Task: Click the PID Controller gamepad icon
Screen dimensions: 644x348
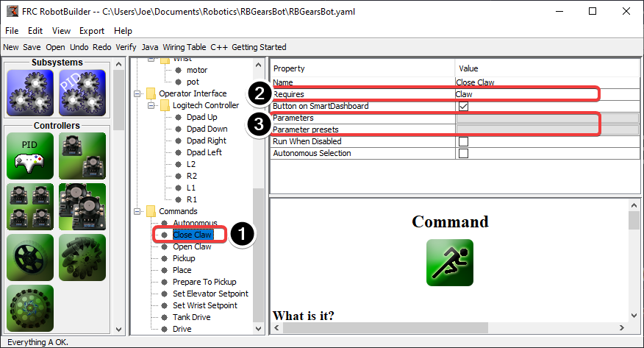Action: 31,155
